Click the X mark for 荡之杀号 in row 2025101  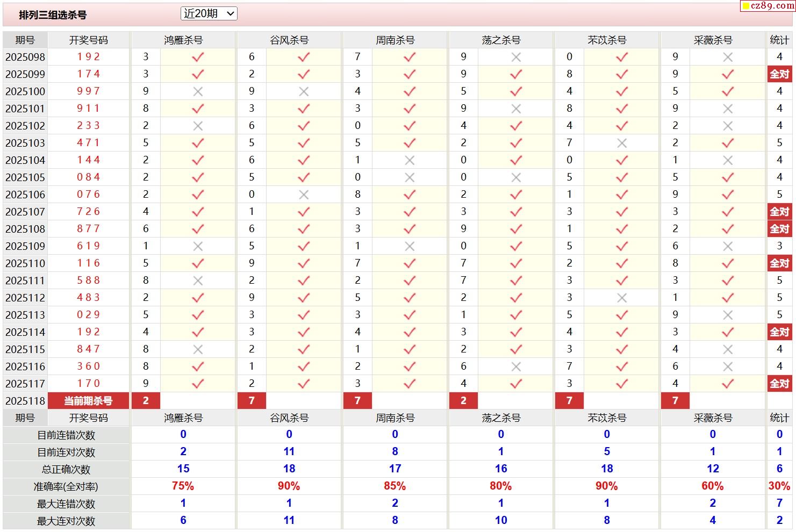click(516, 109)
